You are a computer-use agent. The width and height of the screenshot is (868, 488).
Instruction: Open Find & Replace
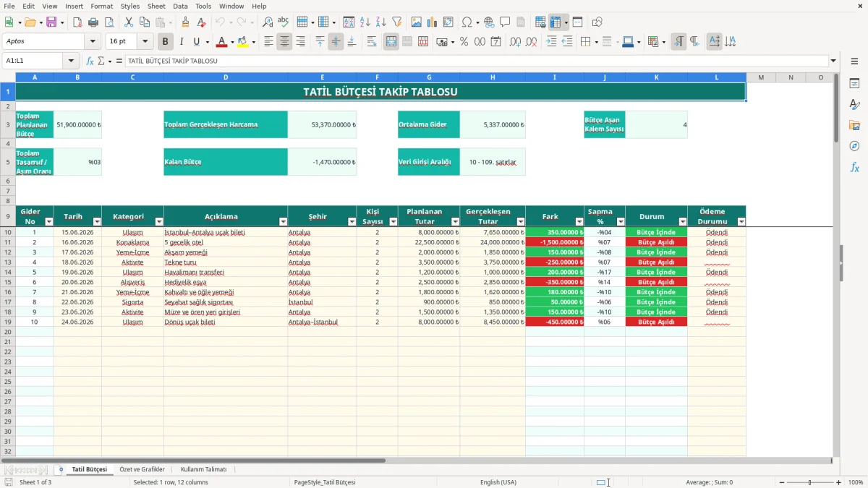(x=268, y=22)
